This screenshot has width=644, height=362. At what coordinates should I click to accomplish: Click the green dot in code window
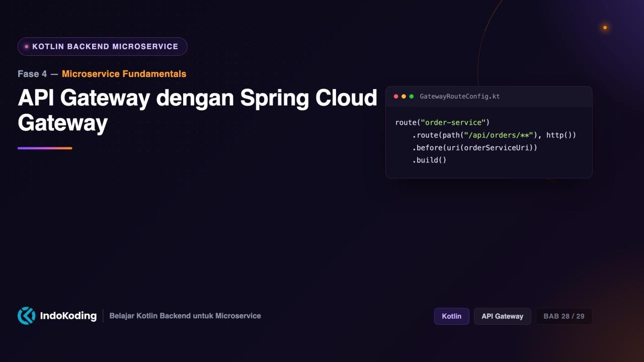point(412,96)
